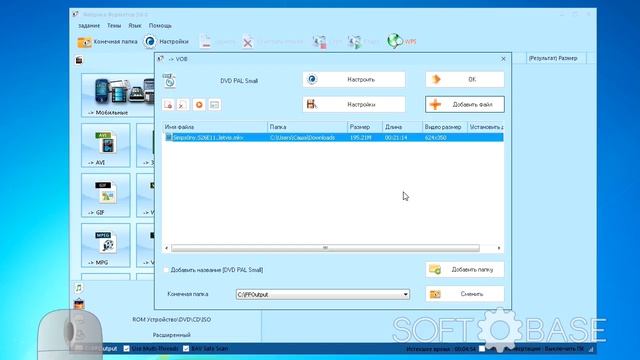
Task: Click Конечная папка in main toolbar
Action: [107, 42]
